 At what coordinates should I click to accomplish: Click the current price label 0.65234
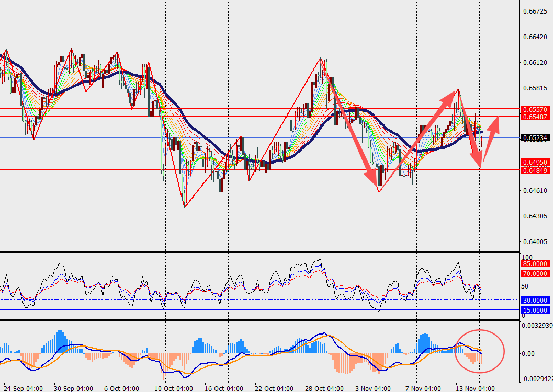[x=535, y=138]
